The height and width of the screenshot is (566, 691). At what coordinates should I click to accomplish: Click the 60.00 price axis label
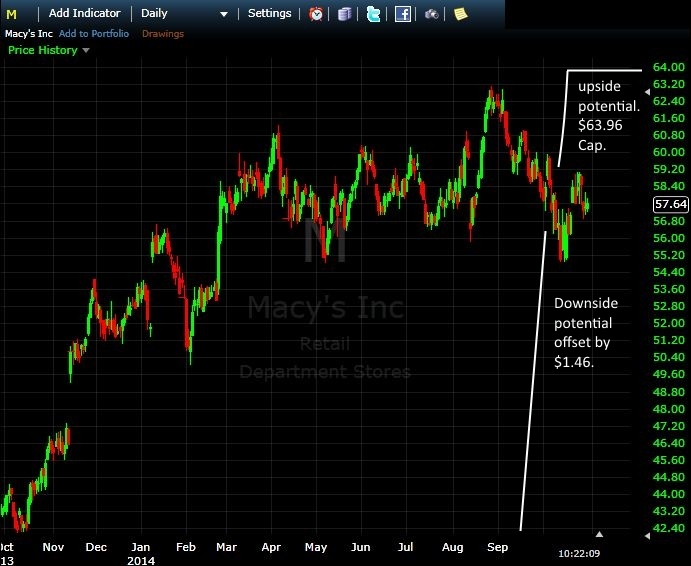tap(669, 152)
